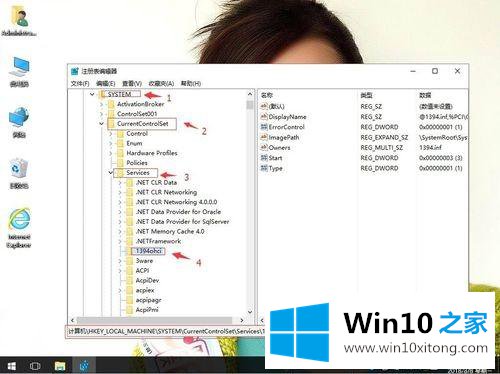This screenshot has height=374, width=500.
Task: Click tree pane scroll down arrow
Action: click(x=250, y=312)
